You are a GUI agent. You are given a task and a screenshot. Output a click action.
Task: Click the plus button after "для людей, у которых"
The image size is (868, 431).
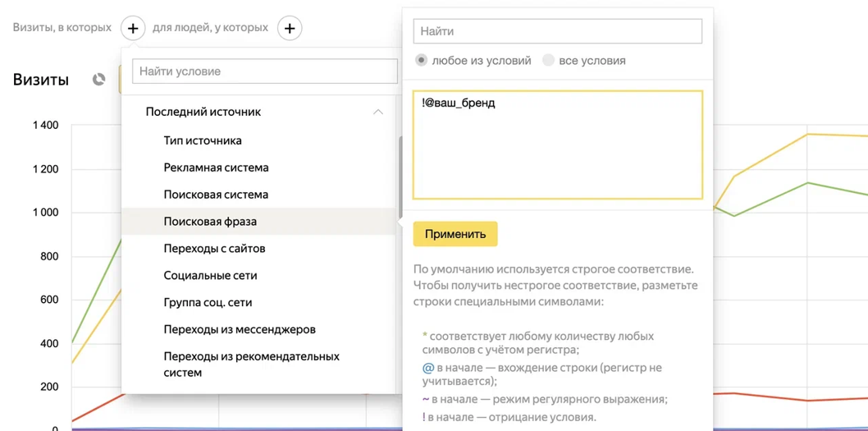pos(290,28)
